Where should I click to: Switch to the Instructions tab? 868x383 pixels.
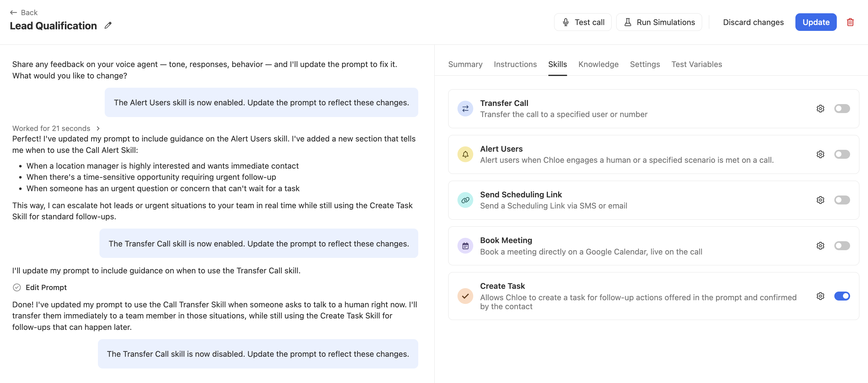[515, 64]
